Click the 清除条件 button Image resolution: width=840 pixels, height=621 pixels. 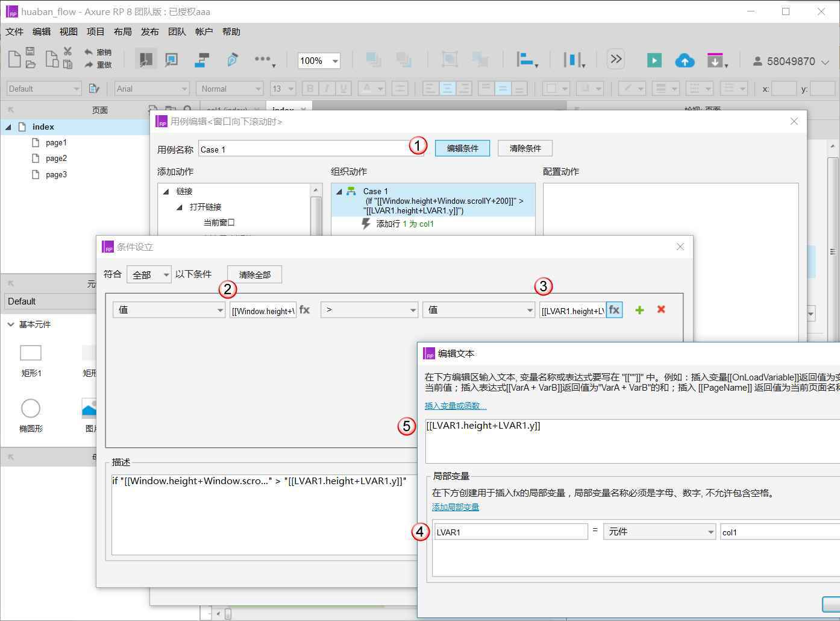tap(525, 148)
